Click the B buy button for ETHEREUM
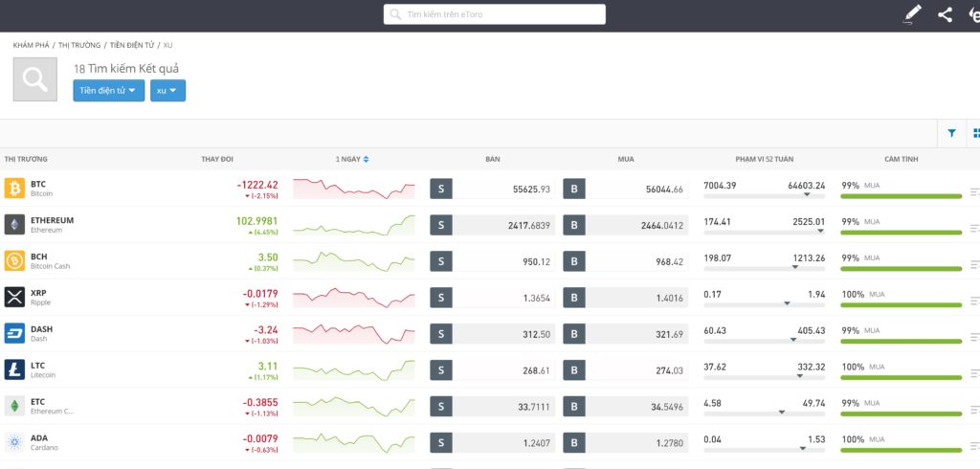Viewport: 980px width, 469px height. pyautogui.click(x=574, y=225)
